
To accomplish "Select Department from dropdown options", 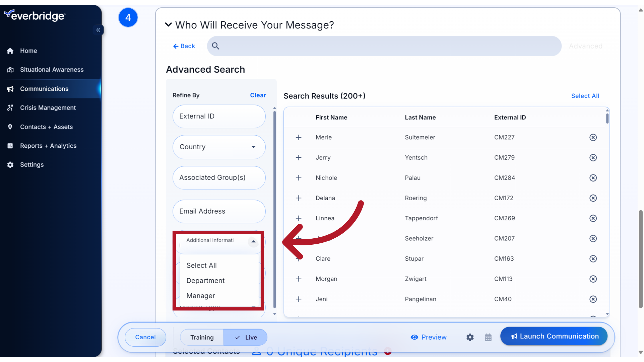I will click(x=205, y=280).
